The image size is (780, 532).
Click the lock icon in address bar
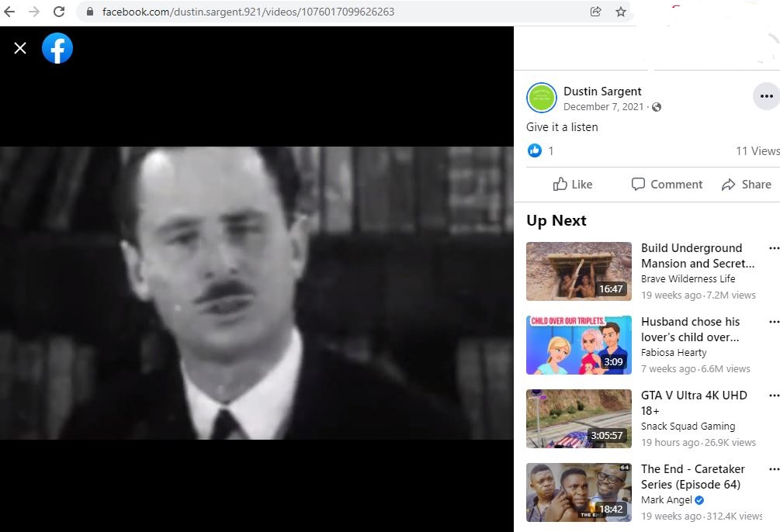(90, 12)
